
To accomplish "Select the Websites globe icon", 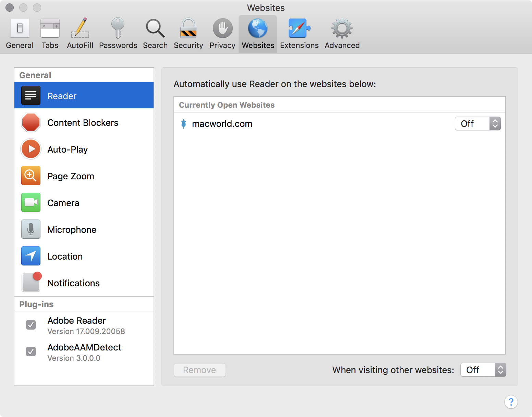I will pyautogui.click(x=258, y=28).
